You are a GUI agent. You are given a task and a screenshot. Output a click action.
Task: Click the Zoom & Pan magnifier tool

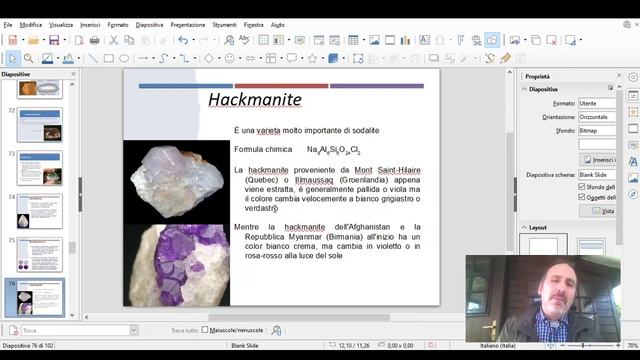[x=29, y=58]
